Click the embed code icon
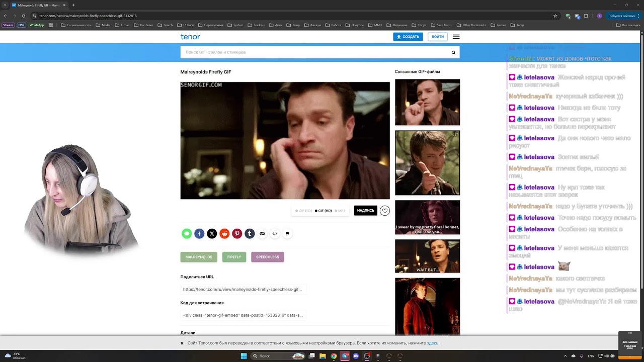Screen dimensions: 644x362 [275, 233]
